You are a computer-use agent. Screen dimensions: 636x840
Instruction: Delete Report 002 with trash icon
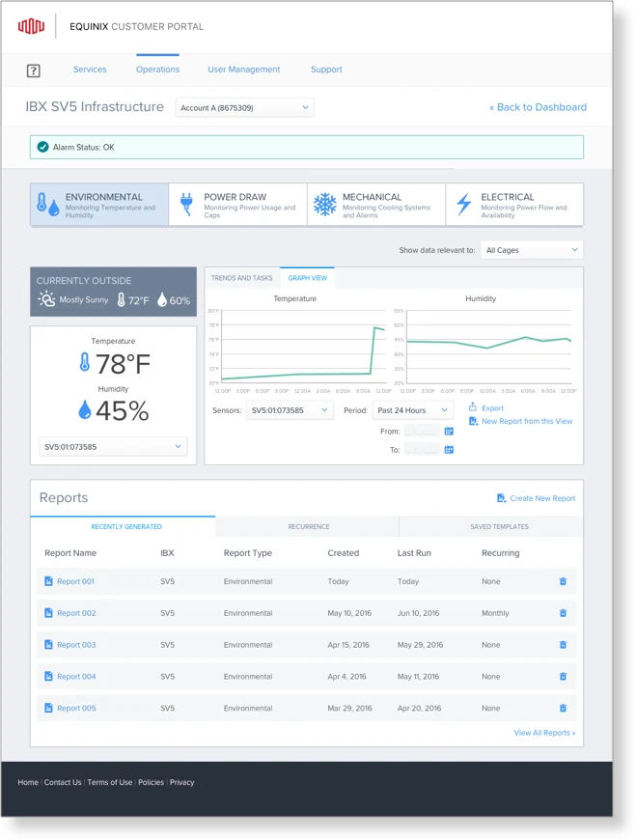[x=563, y=613]
